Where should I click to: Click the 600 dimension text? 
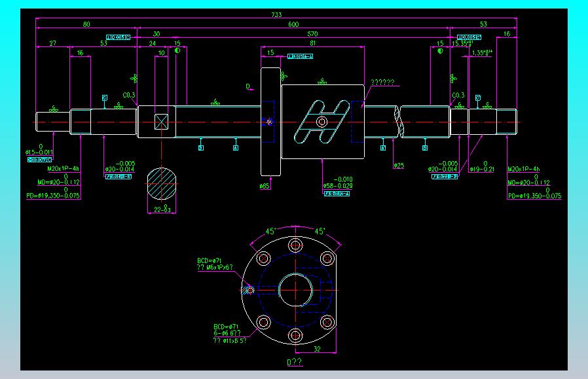[x=293, y=24]
